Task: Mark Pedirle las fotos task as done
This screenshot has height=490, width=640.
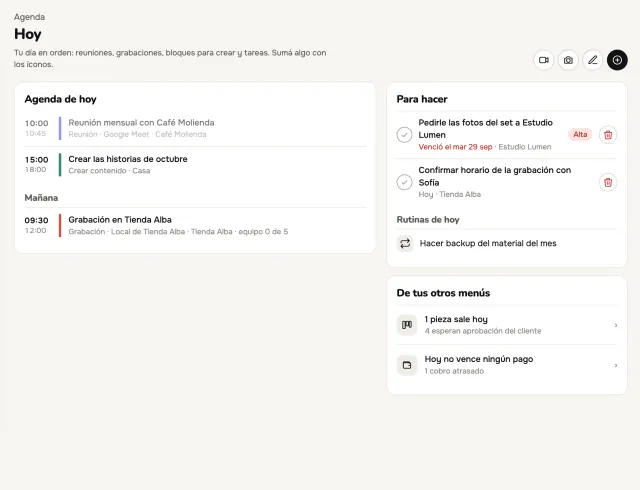Action: [x=404, y=135]
